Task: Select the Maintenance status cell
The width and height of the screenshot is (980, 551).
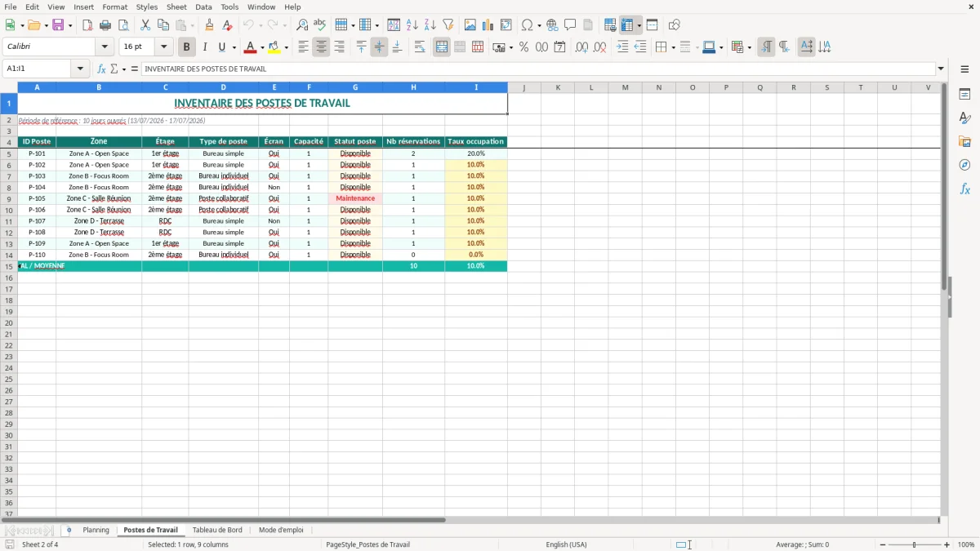Action: (355, 198)
